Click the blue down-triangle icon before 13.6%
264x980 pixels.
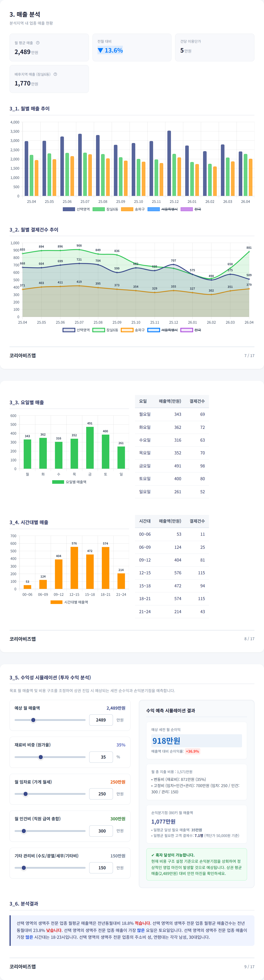coord(101,50)
